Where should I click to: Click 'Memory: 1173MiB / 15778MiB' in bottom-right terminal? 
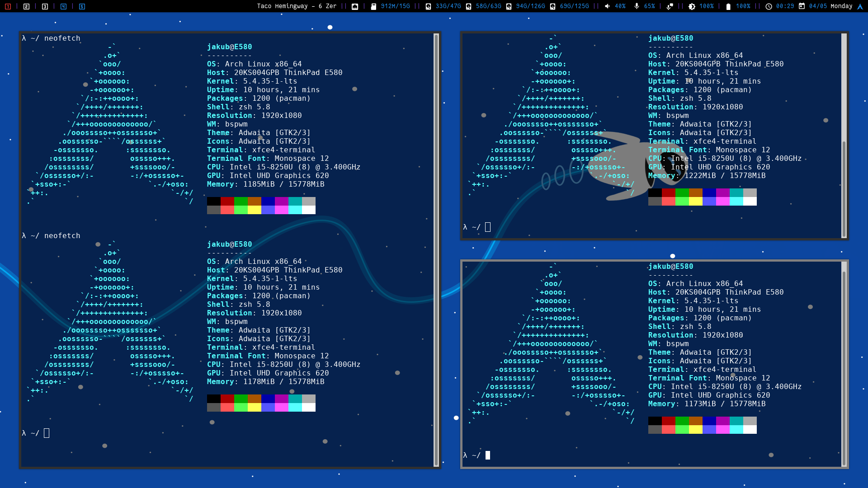click(707, 404)
